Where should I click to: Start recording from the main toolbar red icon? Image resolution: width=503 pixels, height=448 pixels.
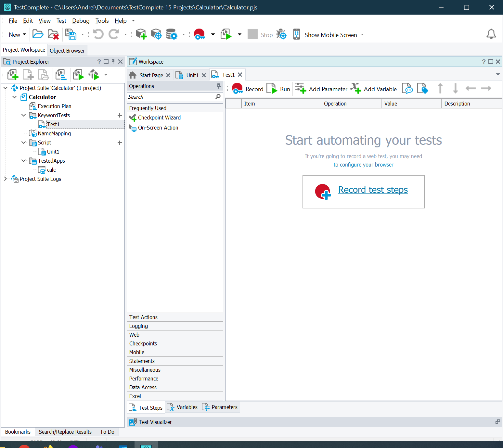click(x=199, y=34)
